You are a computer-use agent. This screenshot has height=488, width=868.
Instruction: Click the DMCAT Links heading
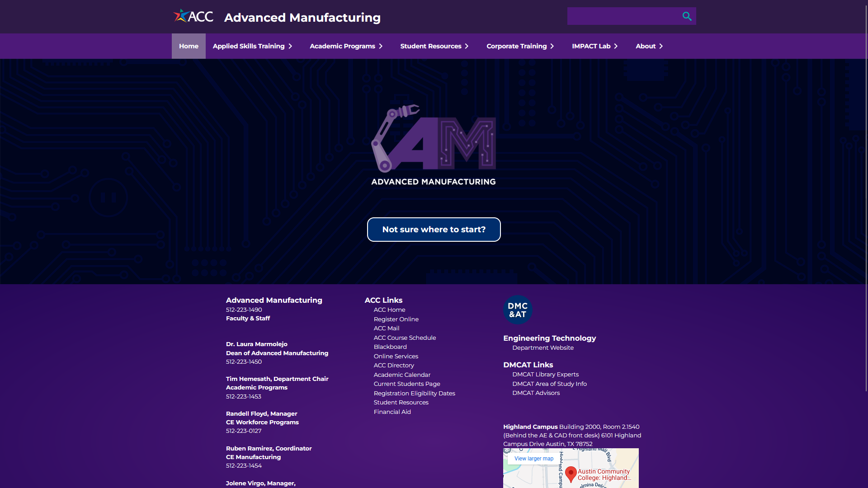click(x=528, y=365)
